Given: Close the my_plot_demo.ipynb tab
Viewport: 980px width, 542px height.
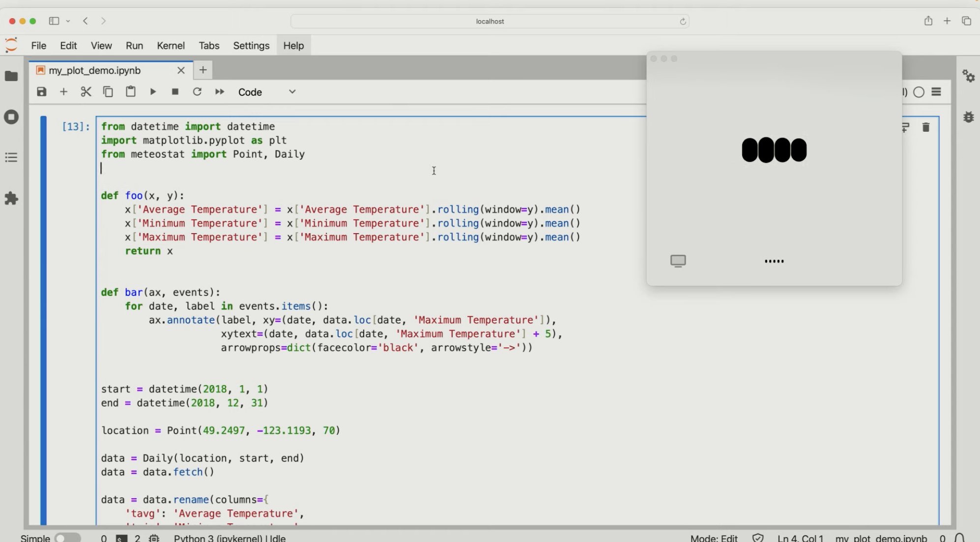Looking at the screenshot, I should (181, 70).
